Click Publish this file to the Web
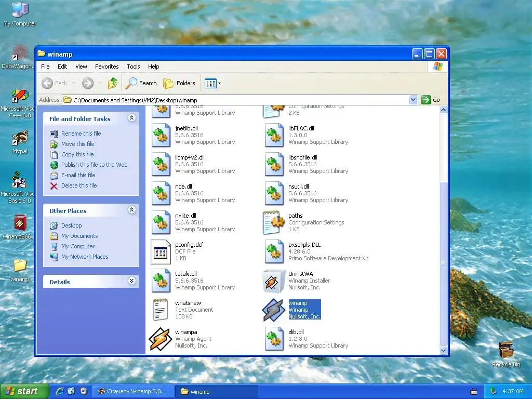The width and height of the screenshot is (532, 399). pyautogui.click(x=95, y=165)
